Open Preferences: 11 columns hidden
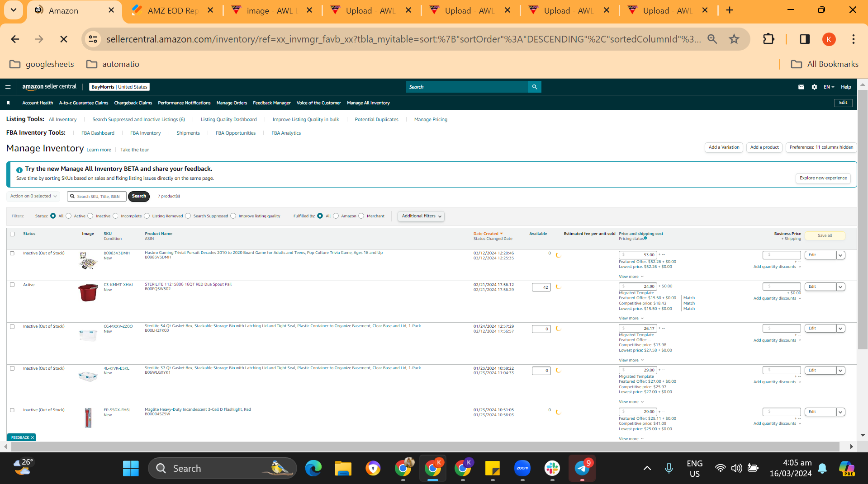The width and height of the screenshot is (868, 484). pyautogui.click(x=821, y=147)
